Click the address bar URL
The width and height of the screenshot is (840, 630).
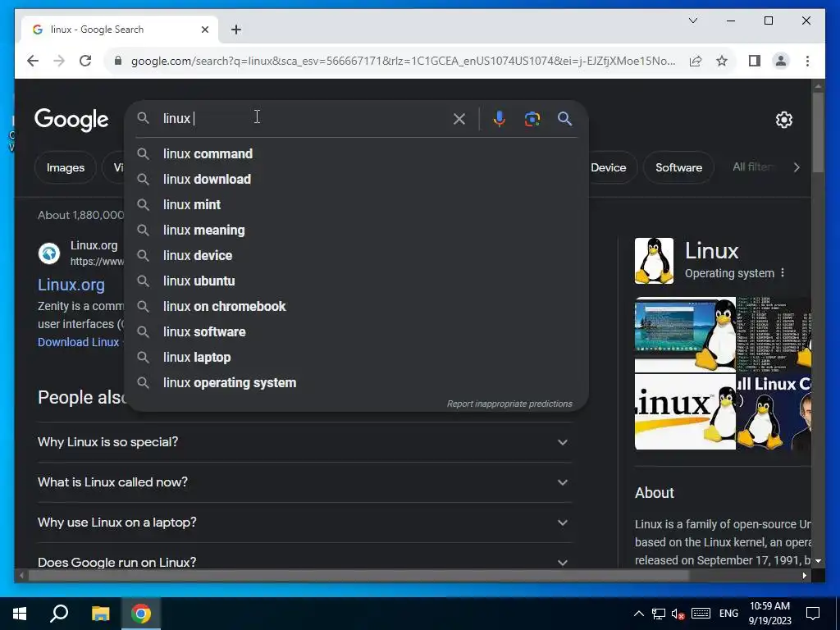click(x=403, y=61)
